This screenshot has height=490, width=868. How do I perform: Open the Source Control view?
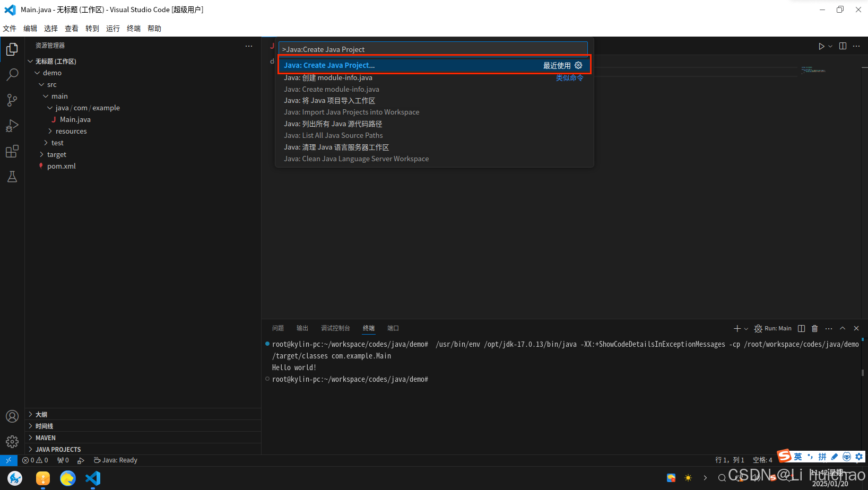(x=12, y=100)
